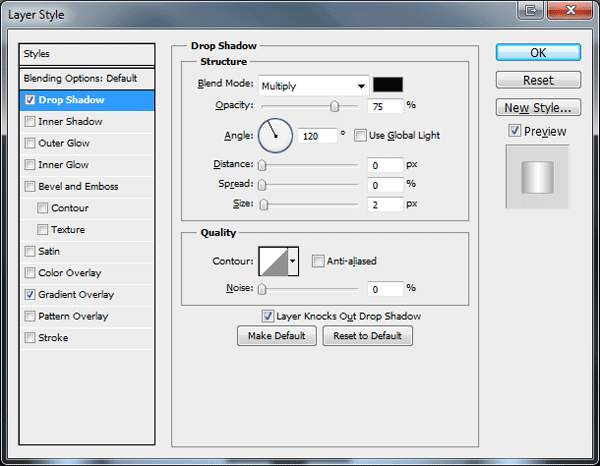
Task: Enable the Inner Shadow checkbox
Action: click(30, 122)
